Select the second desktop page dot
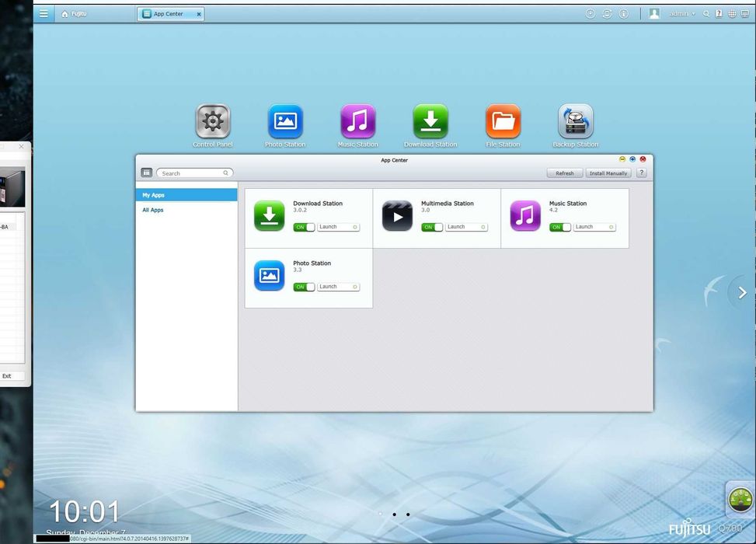 tap(395, 514)
